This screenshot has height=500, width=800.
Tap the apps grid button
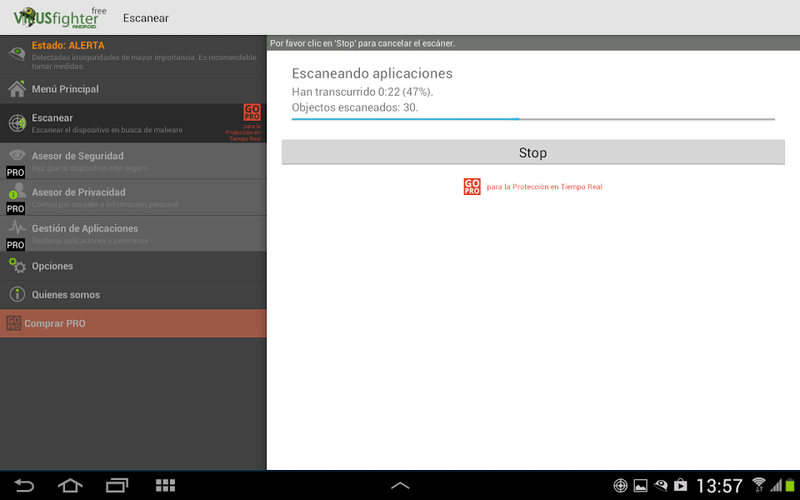(165, 485)
